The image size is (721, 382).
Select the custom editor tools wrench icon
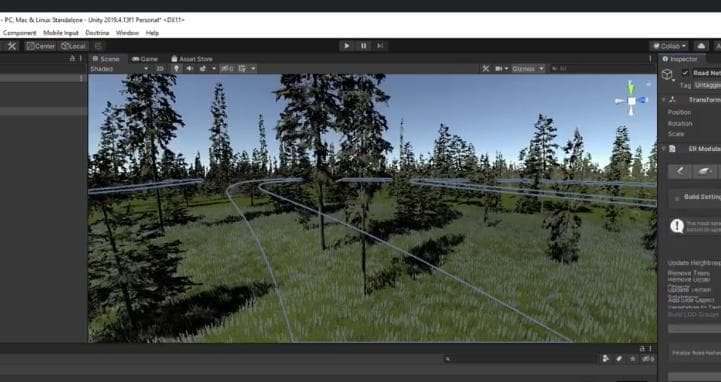(12, 46)
